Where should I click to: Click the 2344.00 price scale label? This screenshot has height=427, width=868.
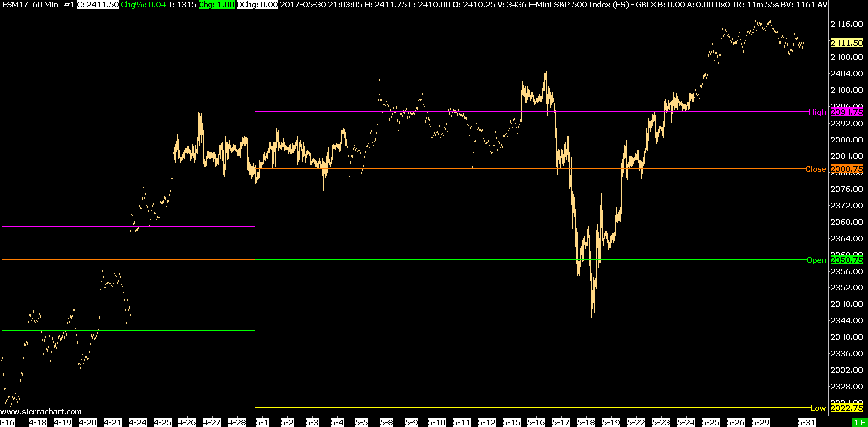[846, 320]
